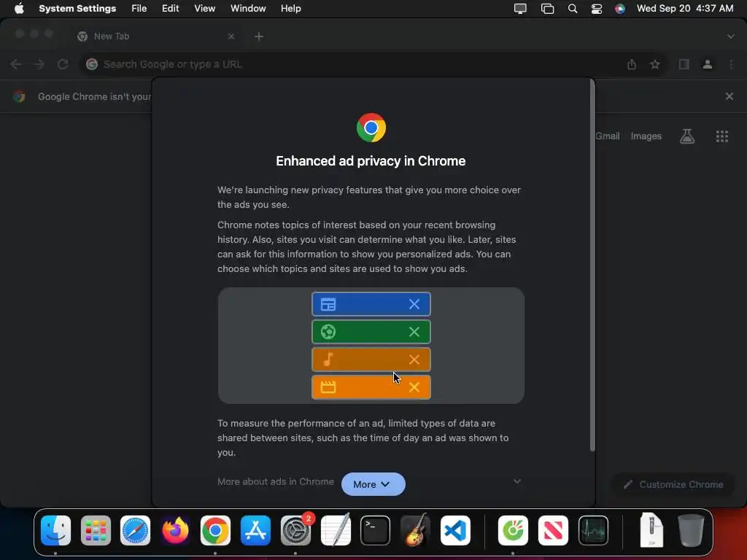Open TextEdit from the Dock
747x560 pixels.
(x=336, y=530)
